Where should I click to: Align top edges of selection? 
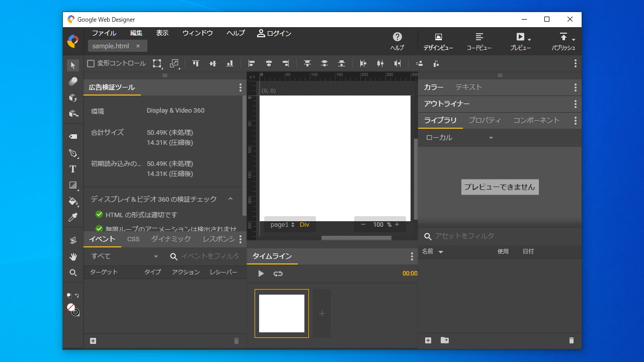click(196, 63)
